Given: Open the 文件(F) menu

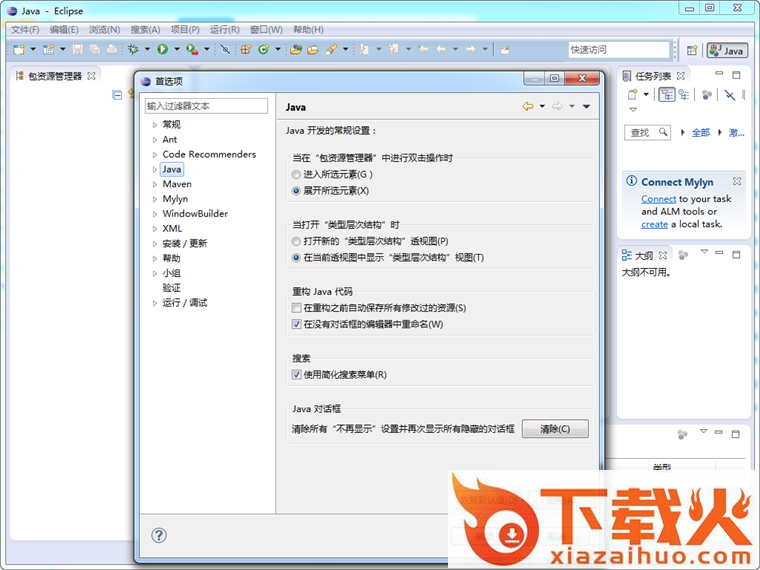Looking at the screenshot, I should pyautogui.click(x=25, y=30).
